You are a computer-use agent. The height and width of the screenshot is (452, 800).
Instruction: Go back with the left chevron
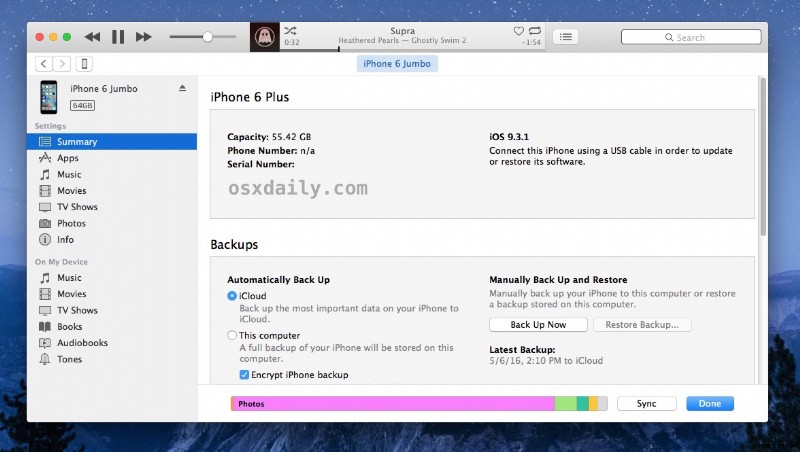44,64
